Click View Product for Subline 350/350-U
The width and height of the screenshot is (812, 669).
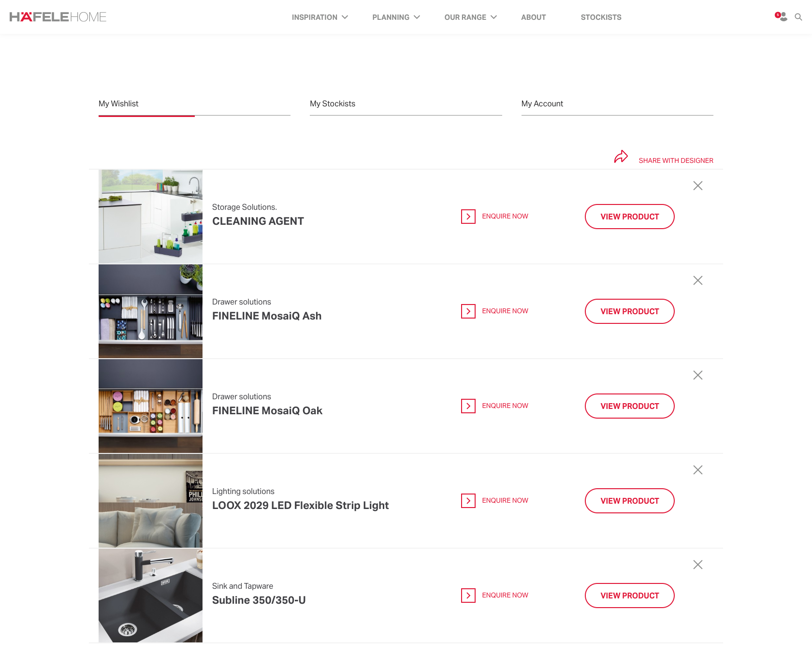tap(629, 596)
